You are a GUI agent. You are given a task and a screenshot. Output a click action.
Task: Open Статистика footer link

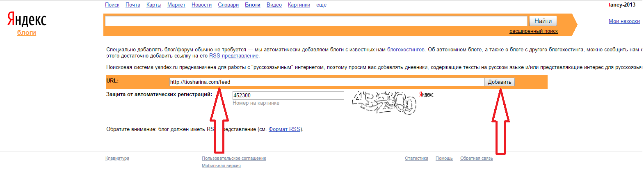pos(416,158)
